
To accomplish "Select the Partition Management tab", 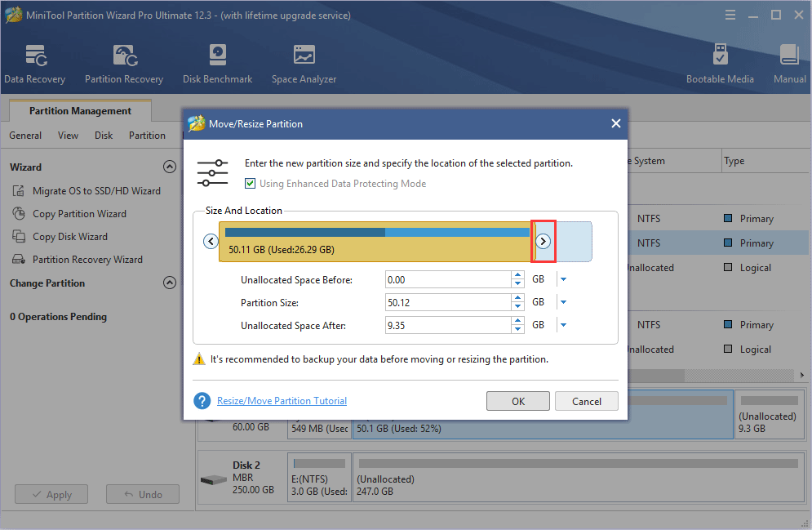I will tap(80, 111).
